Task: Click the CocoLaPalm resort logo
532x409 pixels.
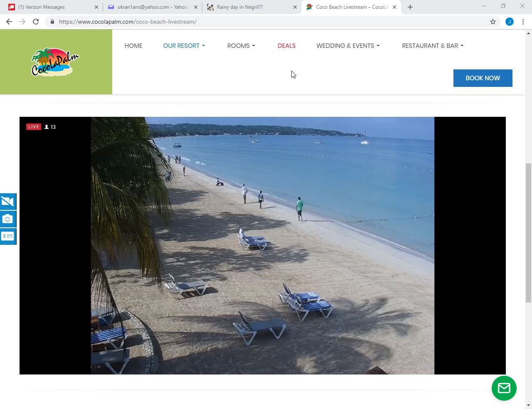Action: pyautogui.click(x=56, y=62)
